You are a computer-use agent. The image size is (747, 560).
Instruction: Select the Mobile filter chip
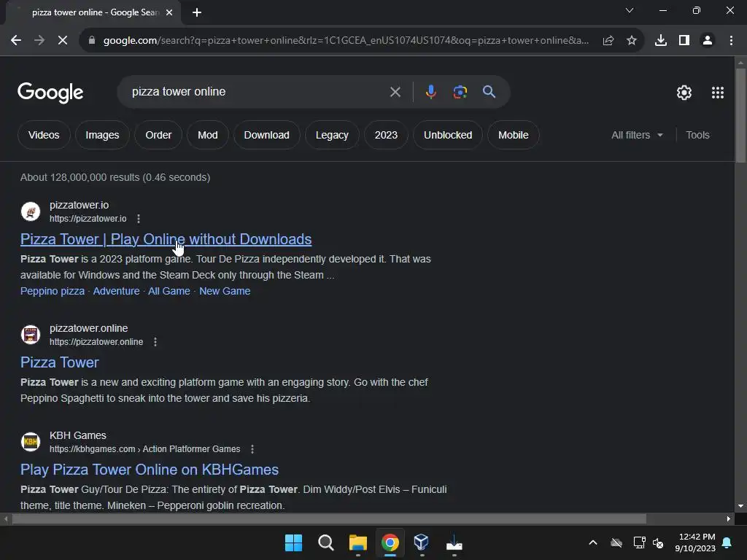[x=513, y=135]
